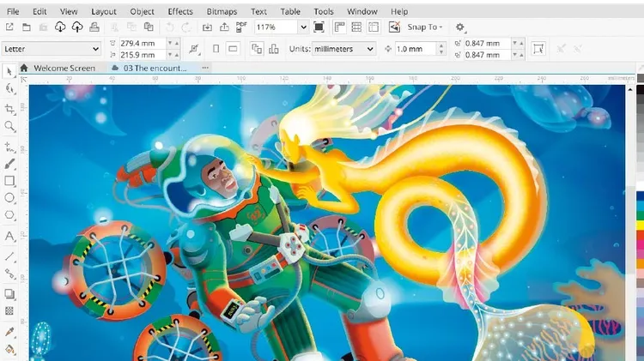Select the Polygon tool

point(9,215)
